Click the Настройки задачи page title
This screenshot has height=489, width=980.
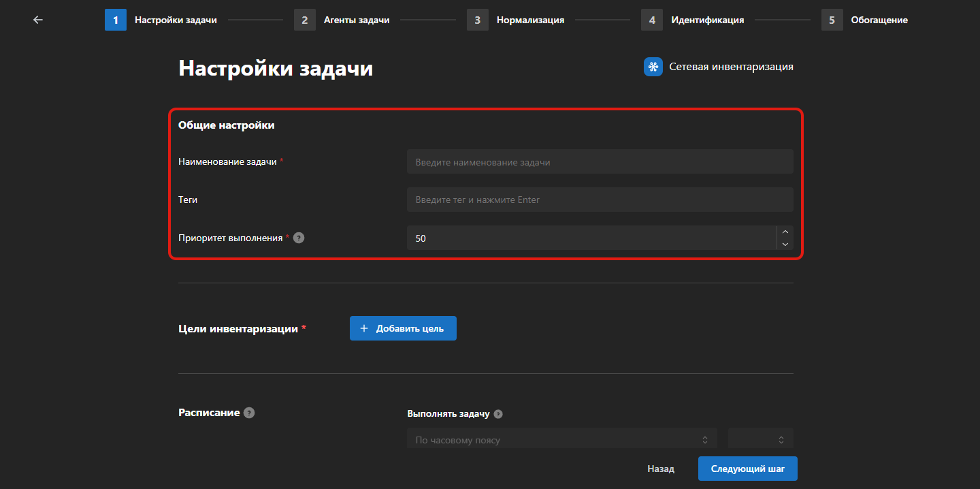276,68
